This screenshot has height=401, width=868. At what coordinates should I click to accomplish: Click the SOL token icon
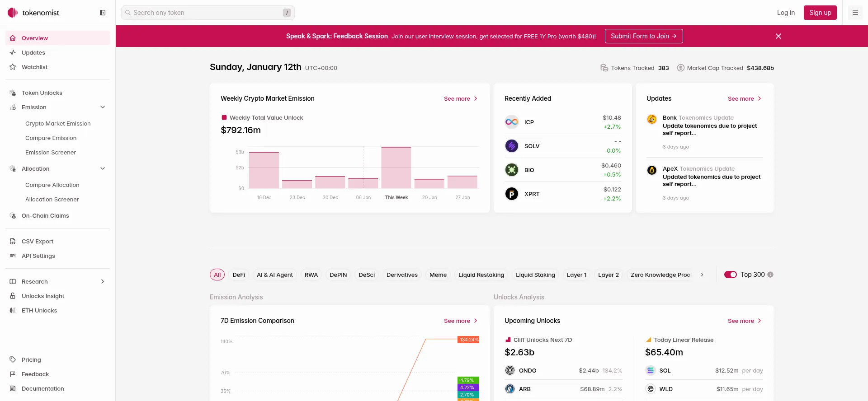coord(651,370)
